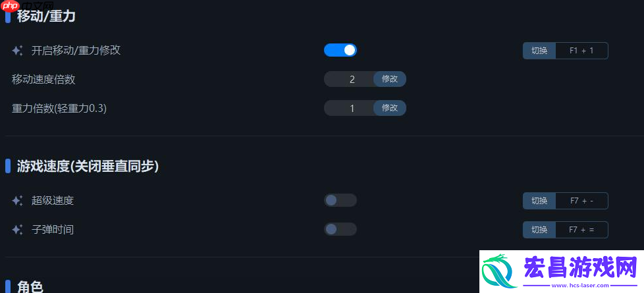Click 切换 button for F7 + = hotkey

pos(539,229)
